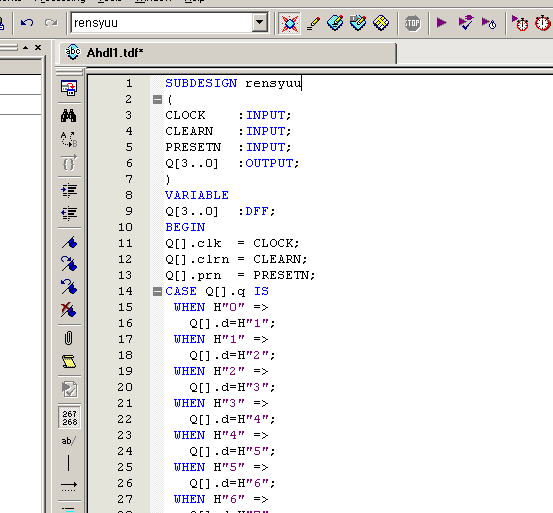Click the Redo arrow icon

click(51, 23)
